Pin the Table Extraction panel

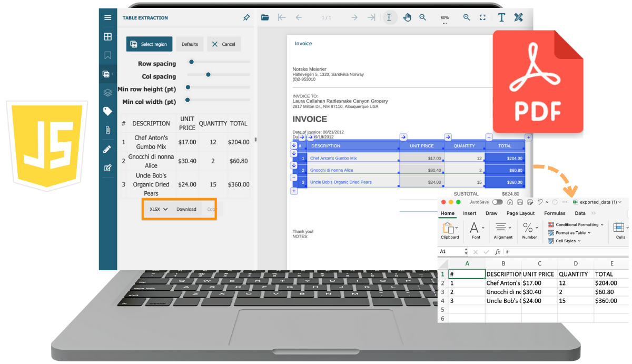coord(246,18)
